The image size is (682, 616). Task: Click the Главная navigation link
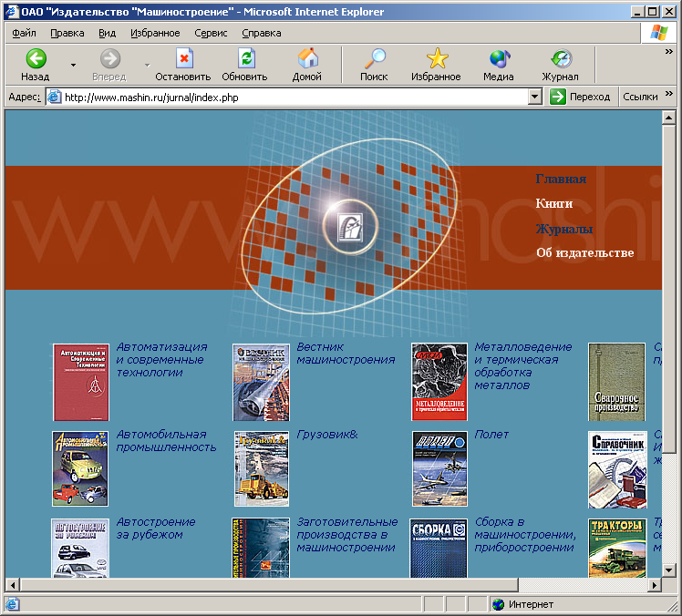561,179
